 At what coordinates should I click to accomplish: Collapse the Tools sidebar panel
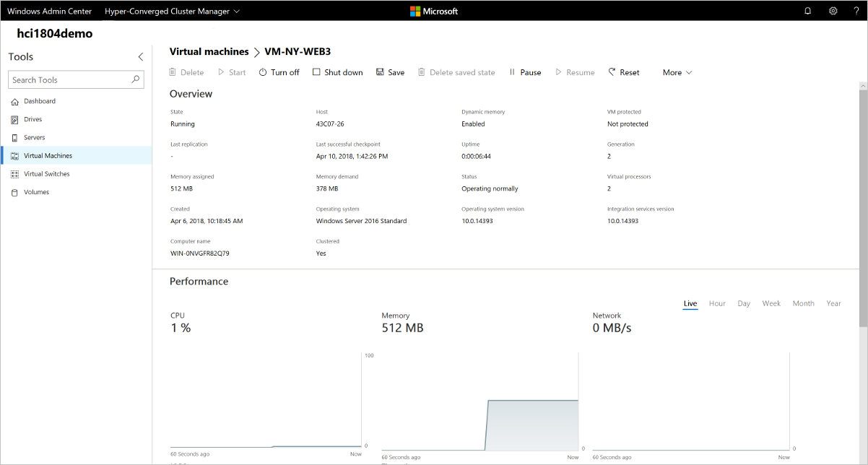click(140, 57)
